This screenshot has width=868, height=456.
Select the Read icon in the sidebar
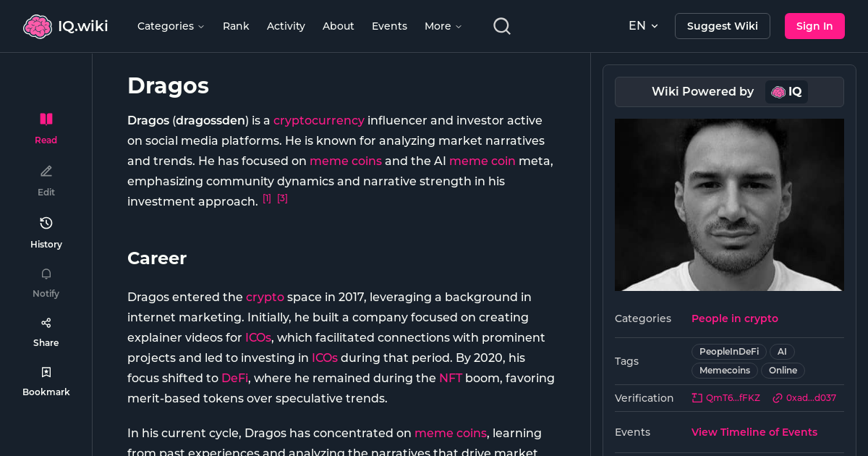click(46, 119)
